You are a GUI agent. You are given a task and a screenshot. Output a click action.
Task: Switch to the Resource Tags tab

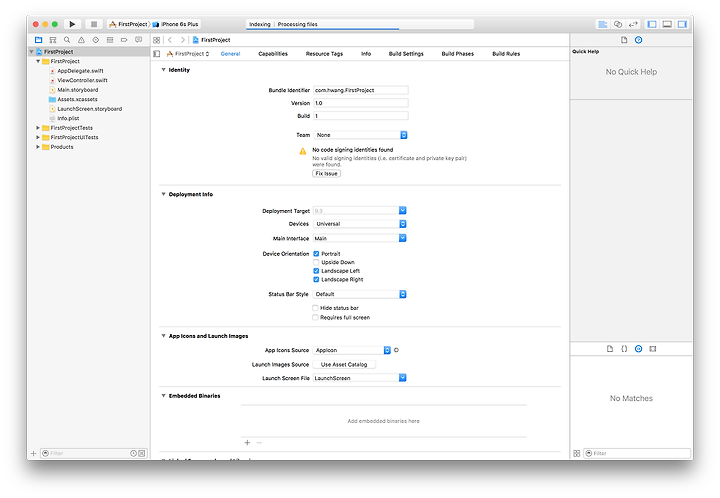pyautogui.click(x=324, y=54)
